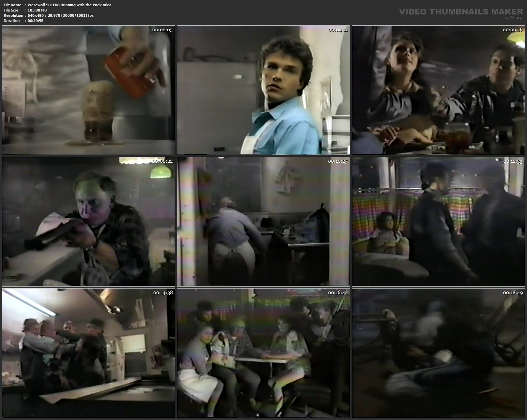The width and height of the screenshot is (527, 420).
Task: Click the file name 'Werewolf S01E08 Running with the Pack.mkv'
Action: point(69,5)
